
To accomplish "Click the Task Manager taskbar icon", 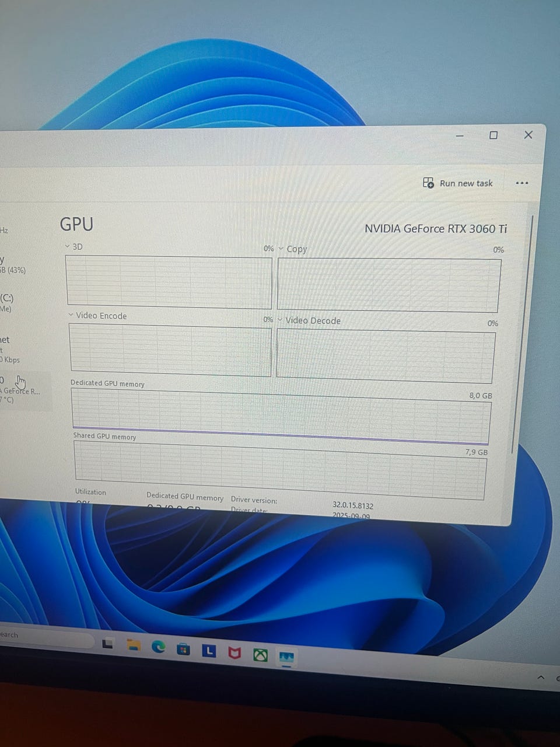I will click(x=286, y=658).
